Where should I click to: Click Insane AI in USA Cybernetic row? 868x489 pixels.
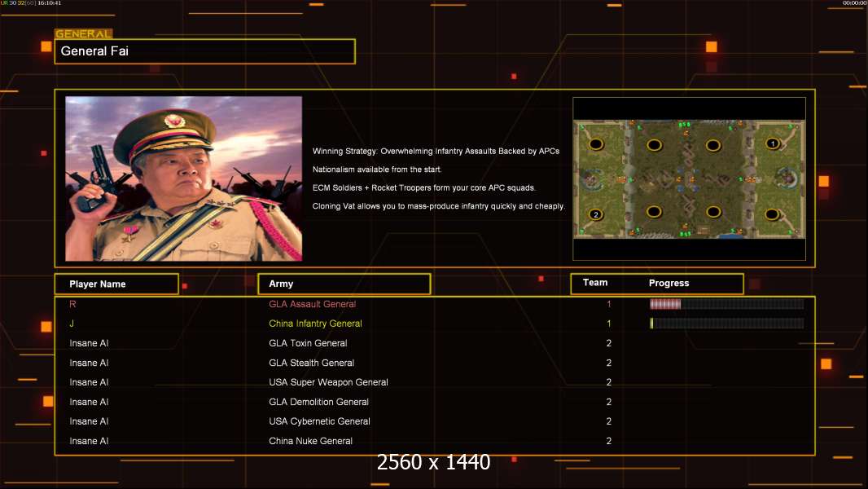coord(89,421)
